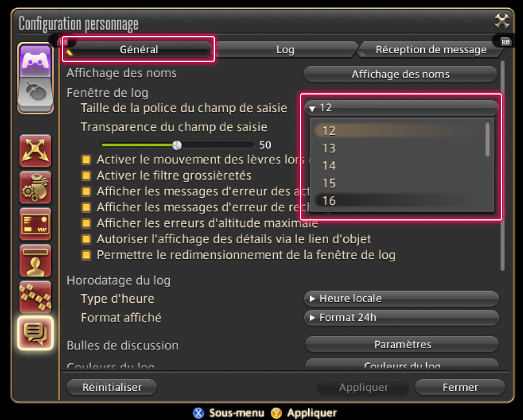
Task: Open the gear and bag settings icon
Action: [36, 187]
